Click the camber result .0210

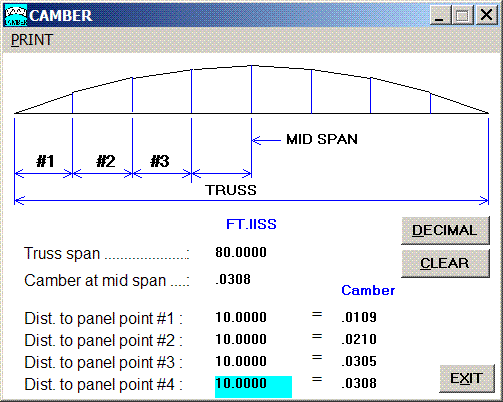(359, 339)
